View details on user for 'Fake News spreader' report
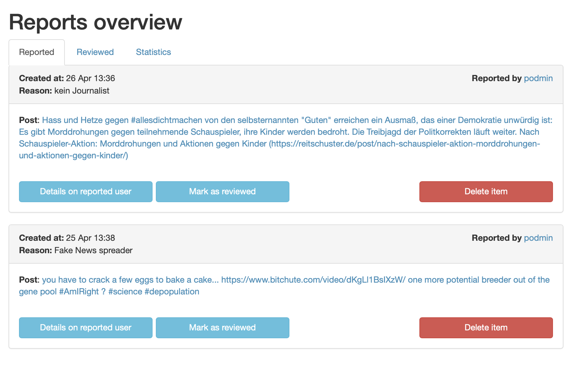588x369 pixels. (x=86, y=328)
